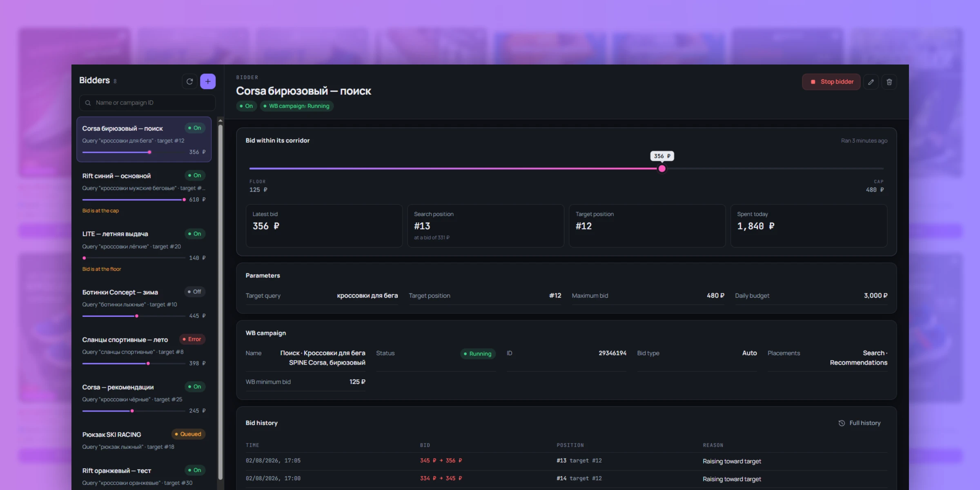Click the campaign Running status badge
Viewport: 980px width, 490px height.
coord(478,354)
